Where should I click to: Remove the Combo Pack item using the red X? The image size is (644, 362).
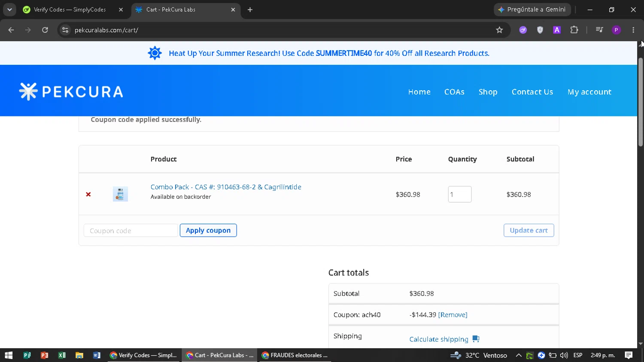(x=88, y=195)
